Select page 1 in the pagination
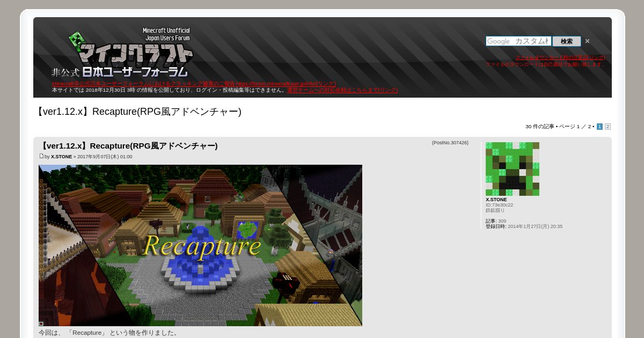The image size is (644, 338). (599, 127)
